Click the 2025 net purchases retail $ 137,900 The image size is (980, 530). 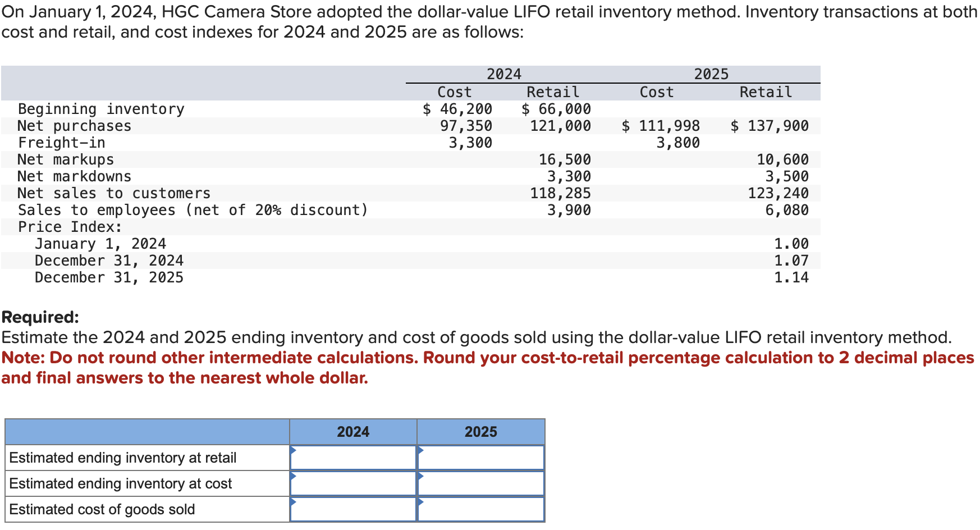pyautogui.click(x=770, y=126)
